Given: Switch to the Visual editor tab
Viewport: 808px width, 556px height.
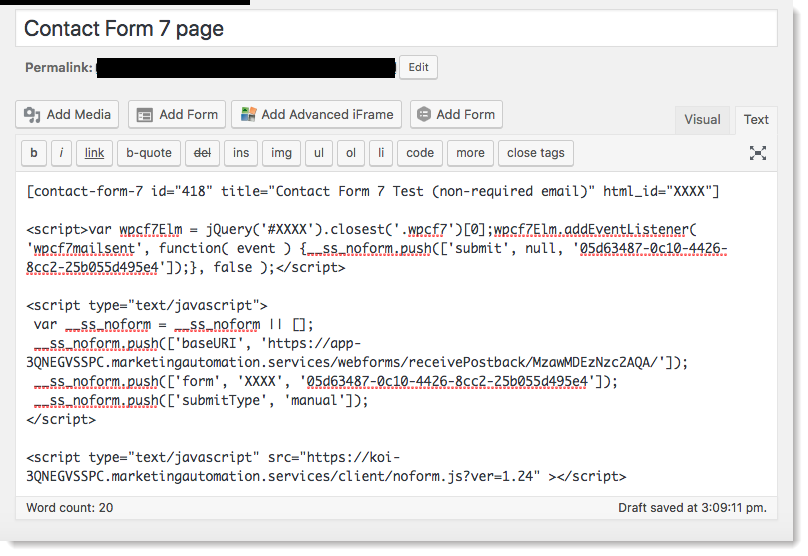Looking at the screenshot, I should click(702, 120).
